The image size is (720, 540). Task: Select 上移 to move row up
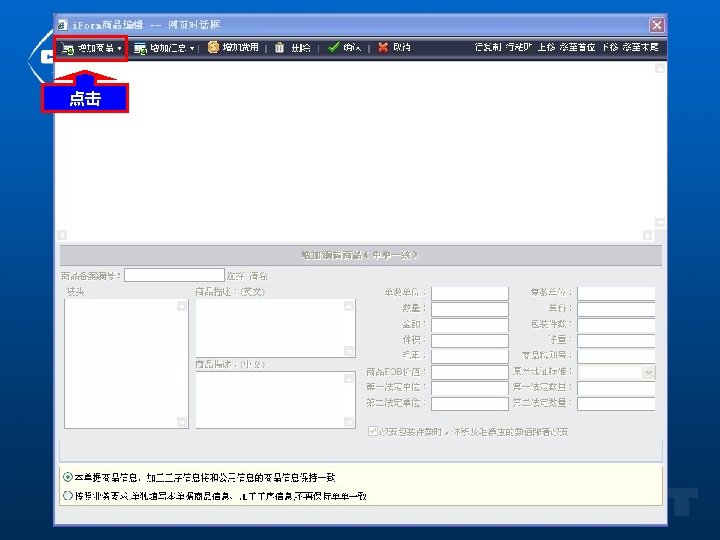pyautogui.click(x=546, y=47)
